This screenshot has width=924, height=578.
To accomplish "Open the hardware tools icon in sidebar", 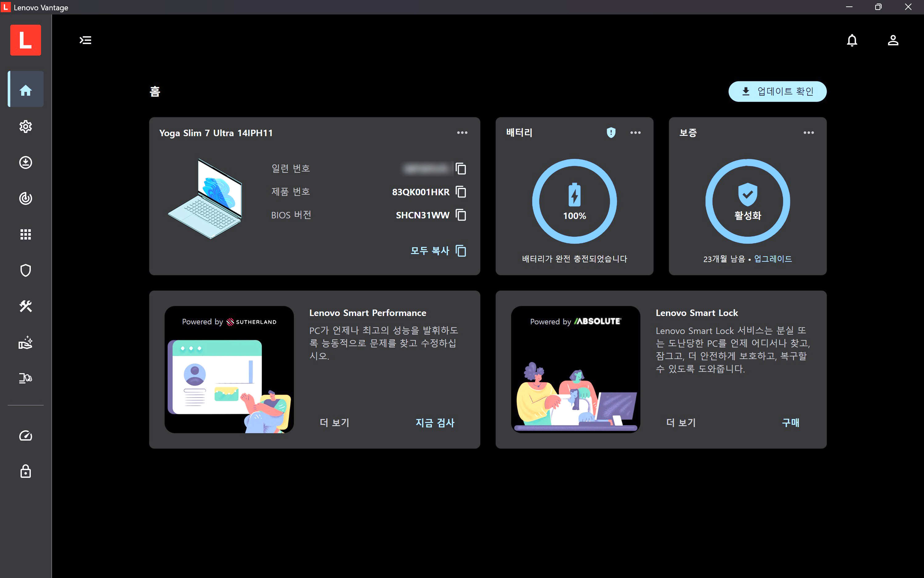I will click(26, 306).
